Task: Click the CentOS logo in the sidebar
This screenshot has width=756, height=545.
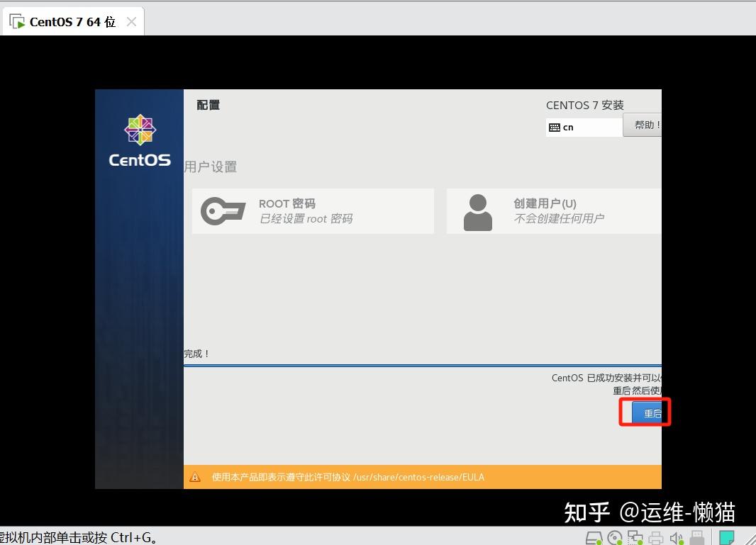Action: pos(139,130)
